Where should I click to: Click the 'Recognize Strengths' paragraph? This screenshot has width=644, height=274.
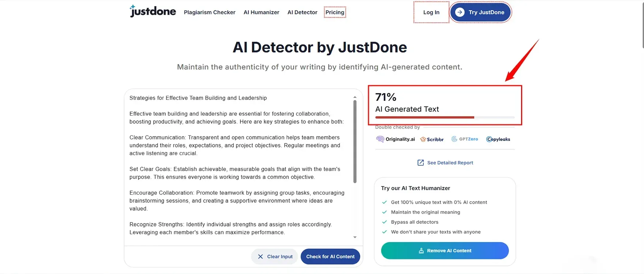tap(231, 228)
